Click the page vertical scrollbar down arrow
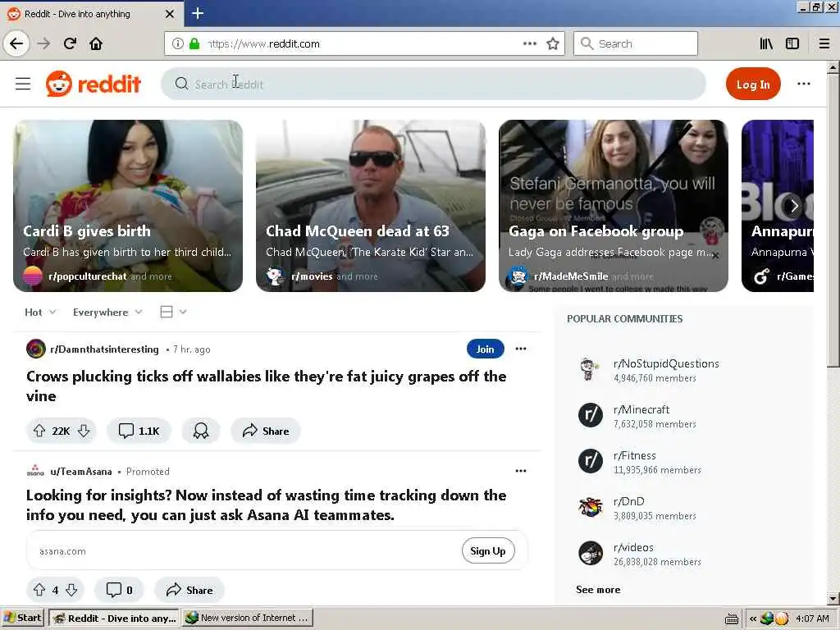 [833, 598]
